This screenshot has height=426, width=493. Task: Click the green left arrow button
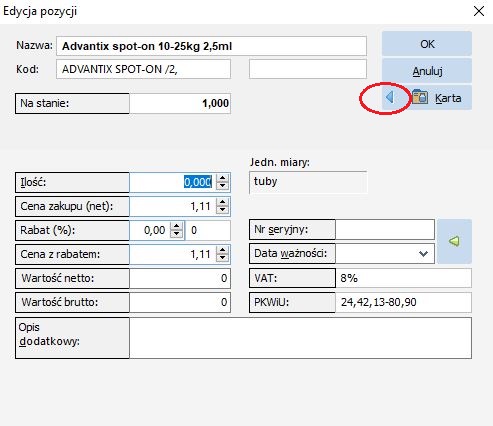(454, 241)
